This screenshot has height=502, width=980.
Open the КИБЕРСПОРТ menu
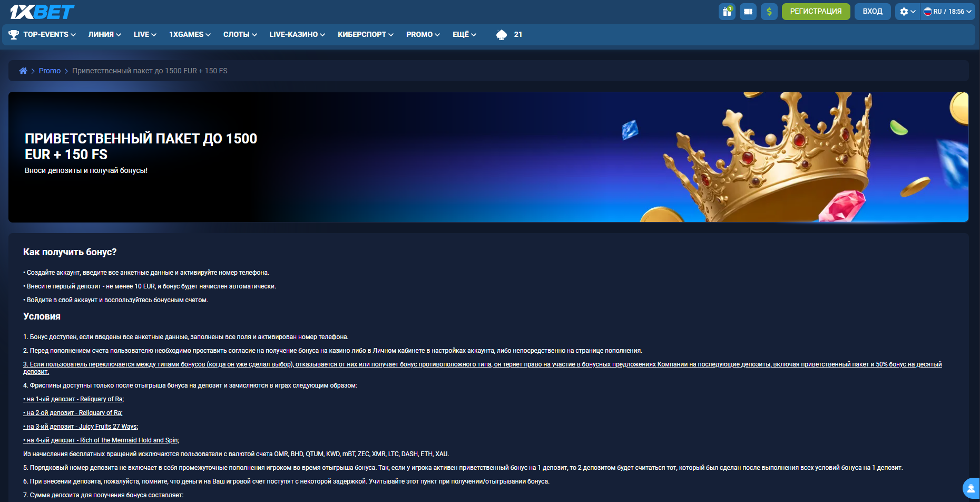click(x=365, y=34)
